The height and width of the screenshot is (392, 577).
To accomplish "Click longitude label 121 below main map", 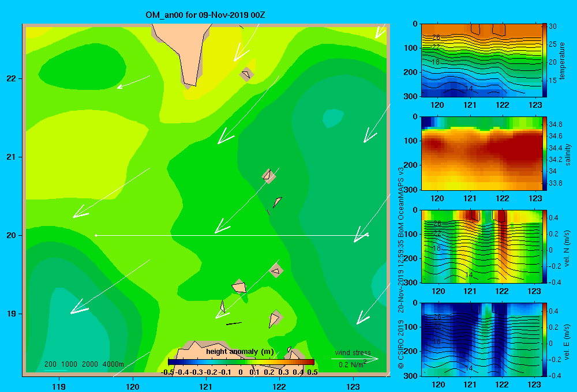I will pos(206,386).
